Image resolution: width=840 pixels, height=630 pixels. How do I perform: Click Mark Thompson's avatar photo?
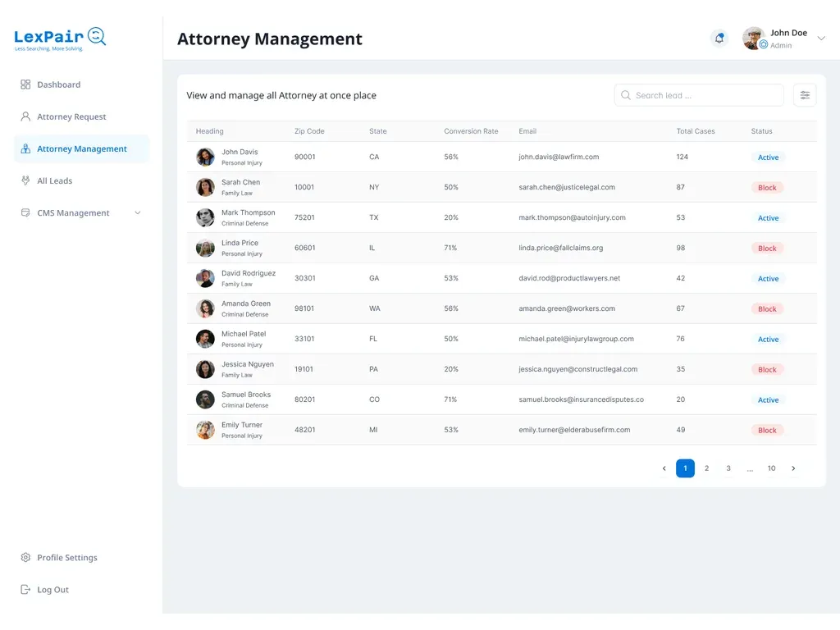pyautogui.click(x=205, y=217)
